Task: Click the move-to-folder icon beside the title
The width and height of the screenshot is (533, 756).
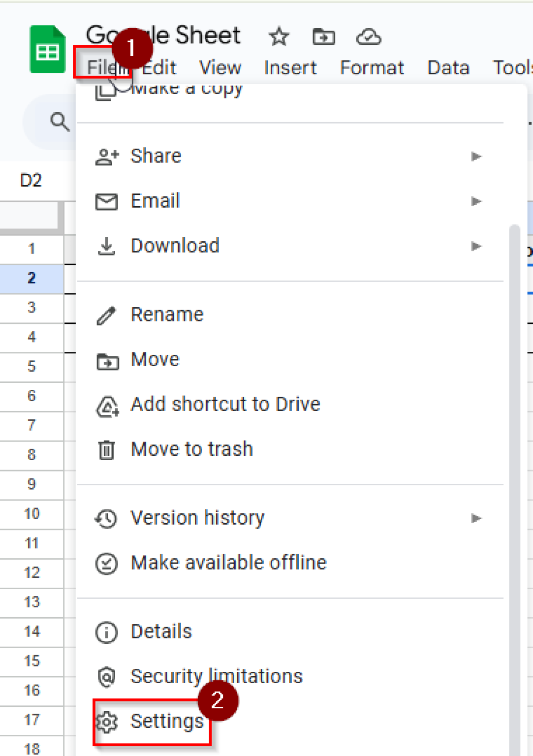Action: 323,37
